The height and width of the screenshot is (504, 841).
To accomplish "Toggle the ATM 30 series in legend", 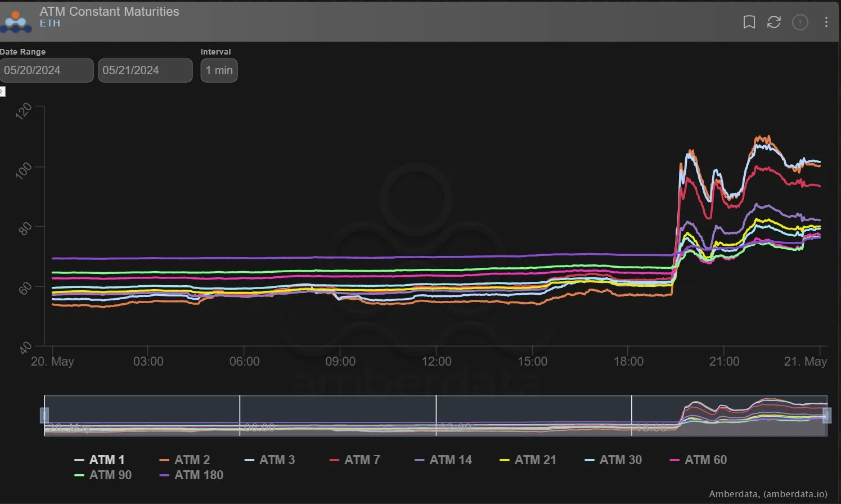I will coord(613,460).
